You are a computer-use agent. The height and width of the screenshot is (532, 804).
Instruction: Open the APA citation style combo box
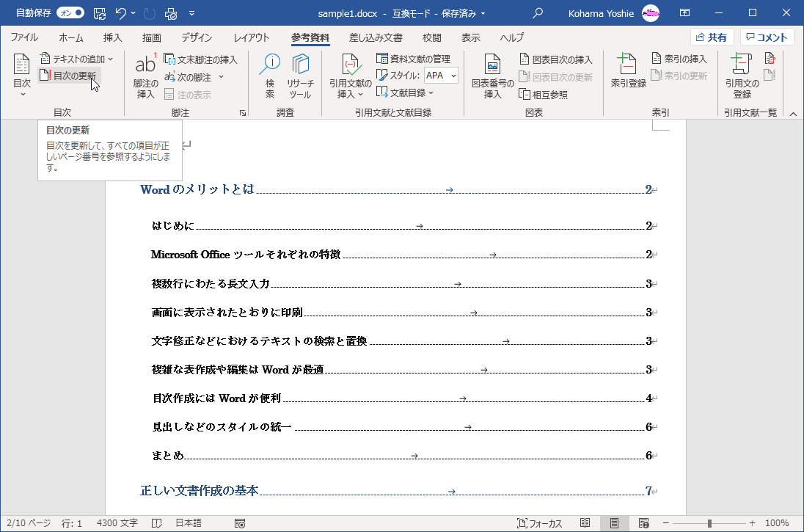point(441,76)
